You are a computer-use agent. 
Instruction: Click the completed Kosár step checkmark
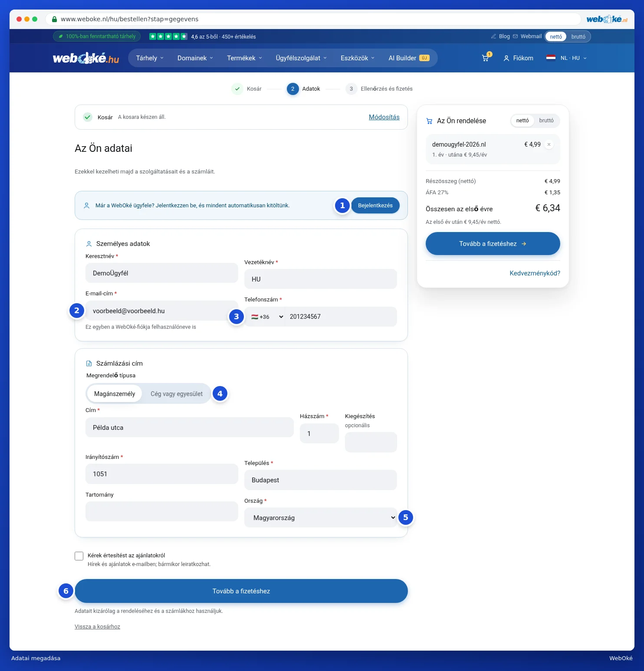coord(237,89)
